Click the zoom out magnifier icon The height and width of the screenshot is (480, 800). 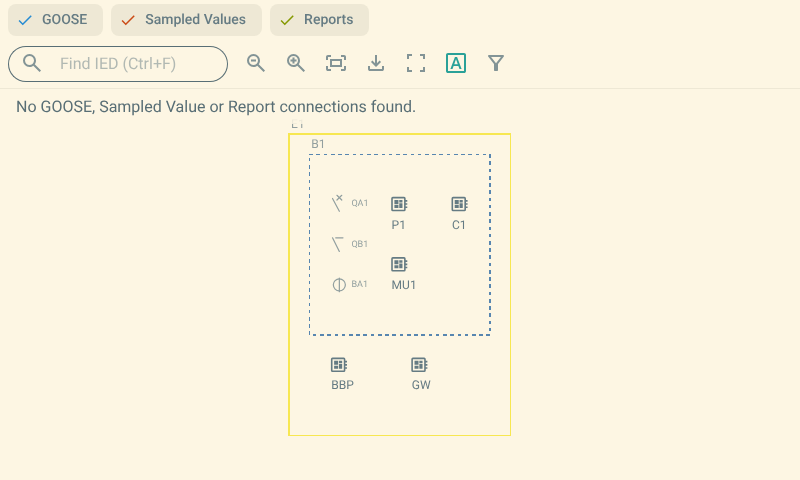[x=256, y=63]
